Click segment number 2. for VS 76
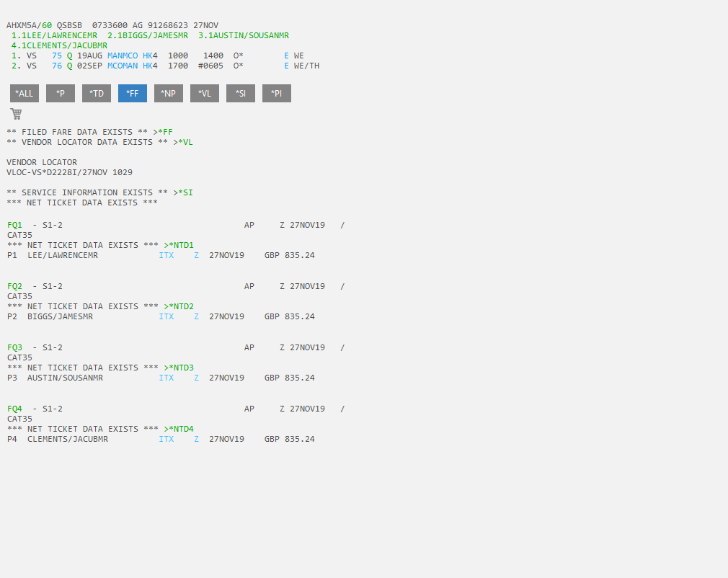Viewport: 728px width, 578px height. tap(17, 66)
